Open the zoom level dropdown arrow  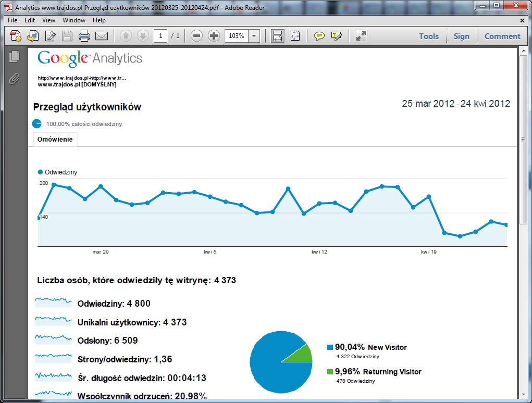(254, 36)
